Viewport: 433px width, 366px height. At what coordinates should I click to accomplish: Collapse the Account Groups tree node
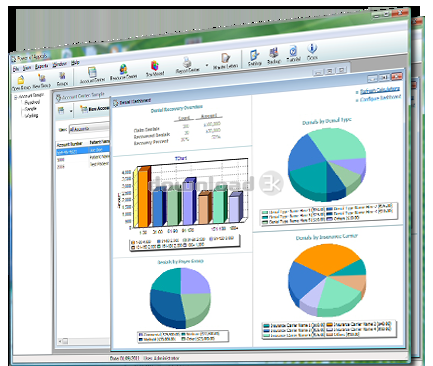click(15, 97)
